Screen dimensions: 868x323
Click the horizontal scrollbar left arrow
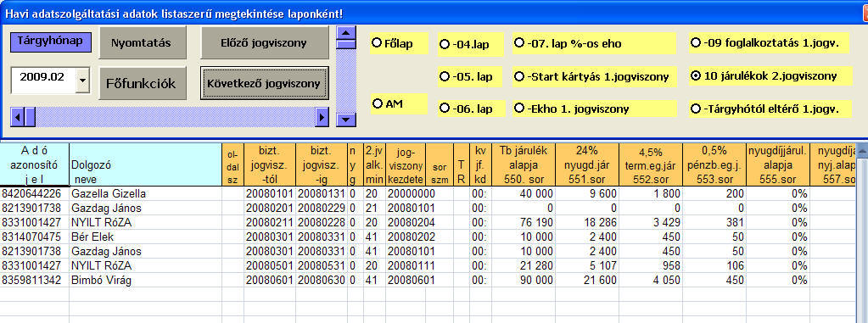coord(17,117)
